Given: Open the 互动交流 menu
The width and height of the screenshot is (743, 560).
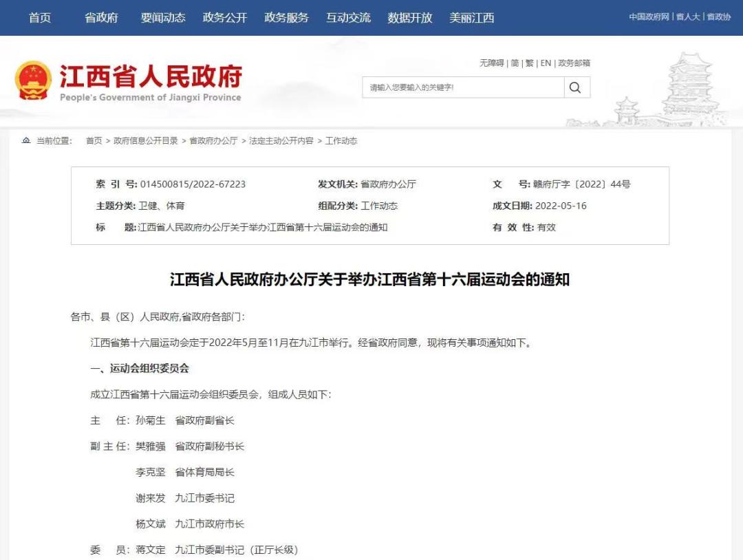Looking at the screenshot, I should (348, 18).
